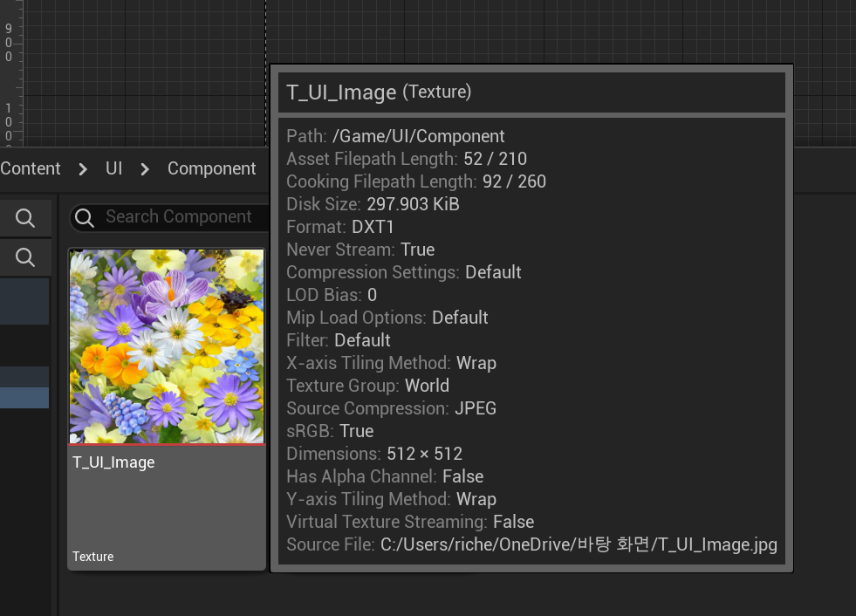Click the T_UI_Image asset name label
The height and width of the screenshot is (616, 856).
pyautogui.click(x=113, y=462)
